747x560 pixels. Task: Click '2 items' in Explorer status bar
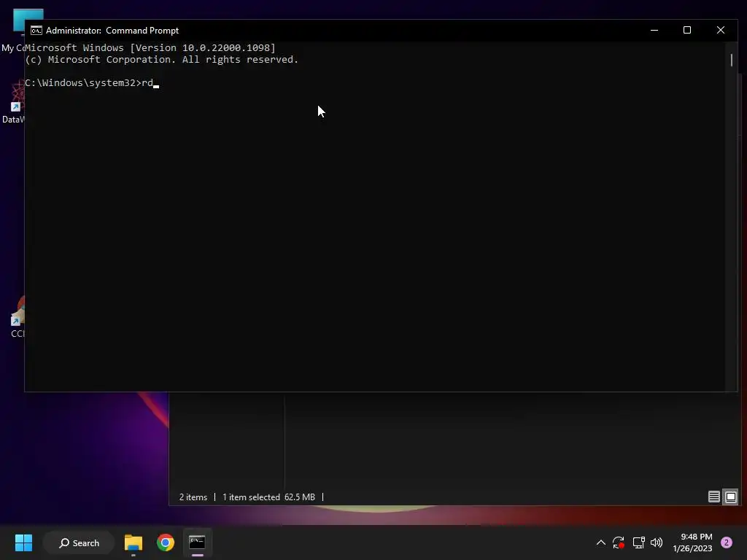tap(193, 497)
